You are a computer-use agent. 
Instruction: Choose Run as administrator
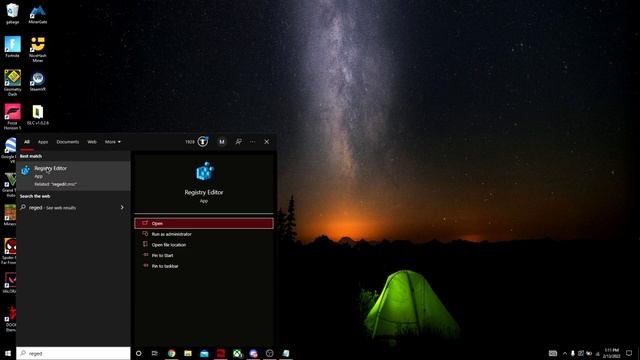[204, 234]
